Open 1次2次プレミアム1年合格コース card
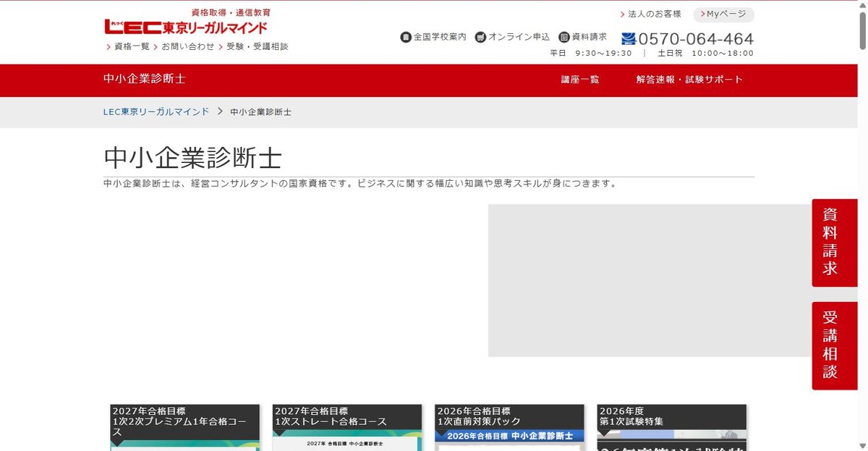 [x=184, y=427]
